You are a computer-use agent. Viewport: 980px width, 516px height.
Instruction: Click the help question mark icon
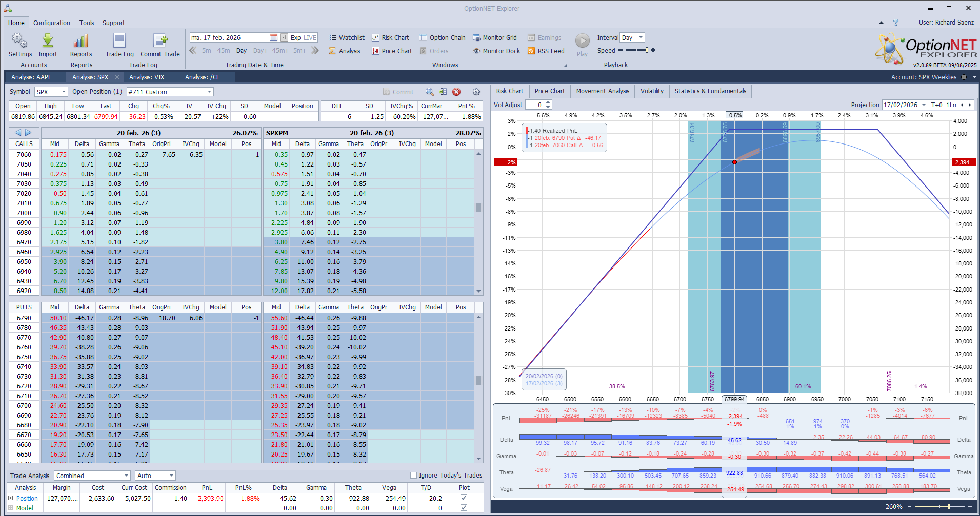[896, 23]
